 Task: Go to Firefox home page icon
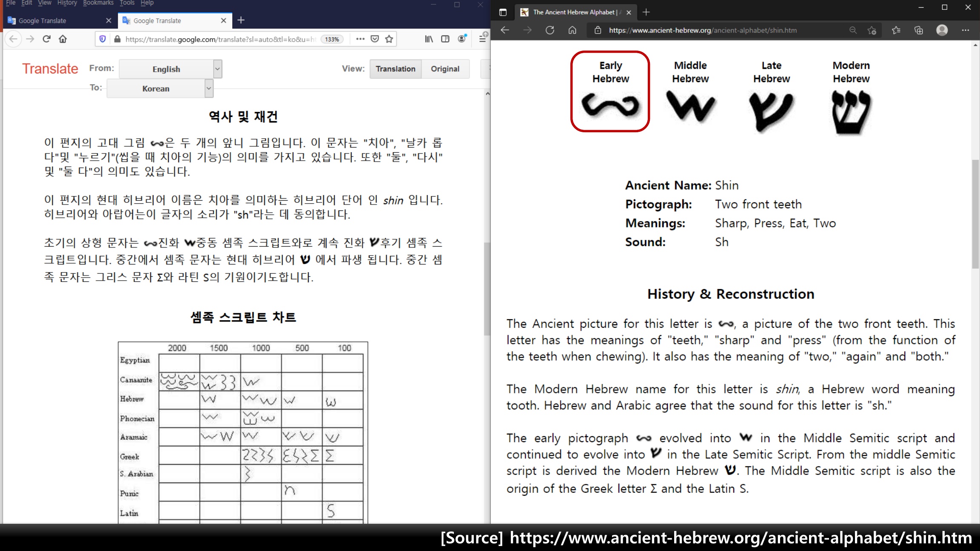point(63,39)
